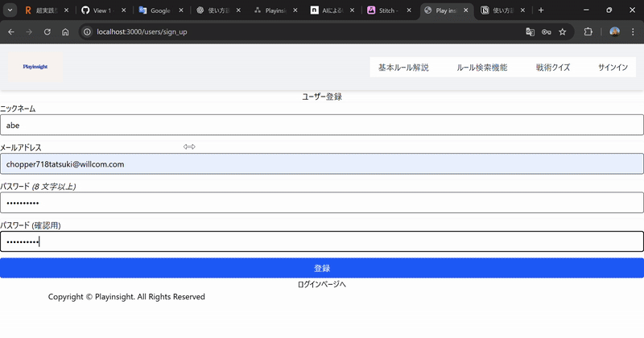Expand the tab search dropdown

10,10
